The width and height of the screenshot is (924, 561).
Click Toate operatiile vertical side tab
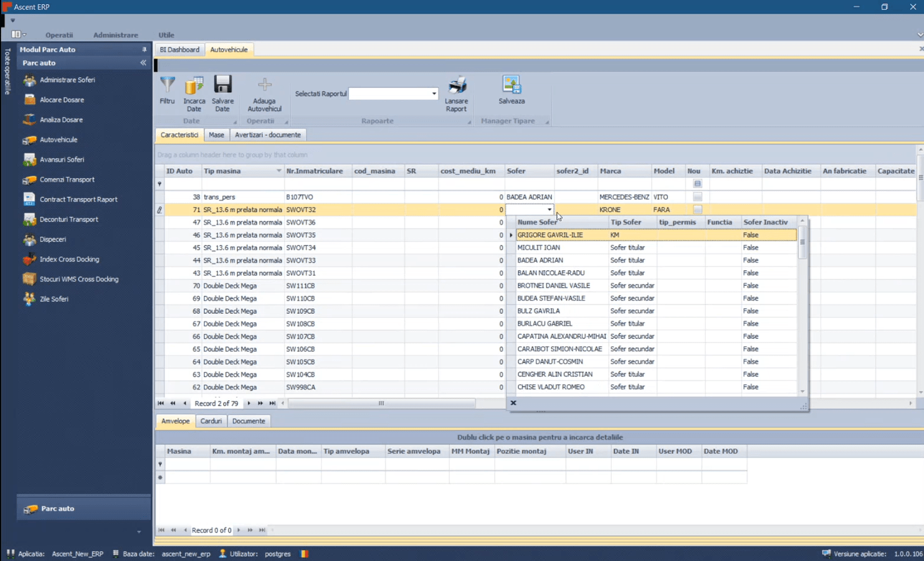7,71
